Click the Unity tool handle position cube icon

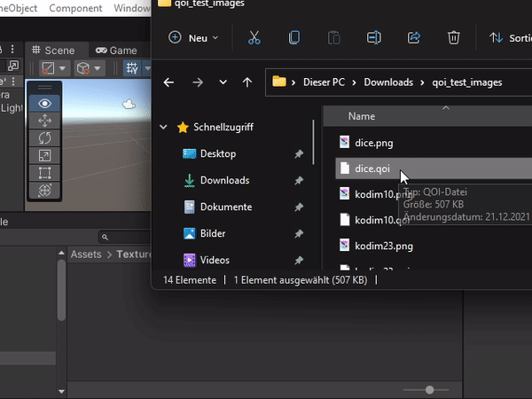coord(83,68)
